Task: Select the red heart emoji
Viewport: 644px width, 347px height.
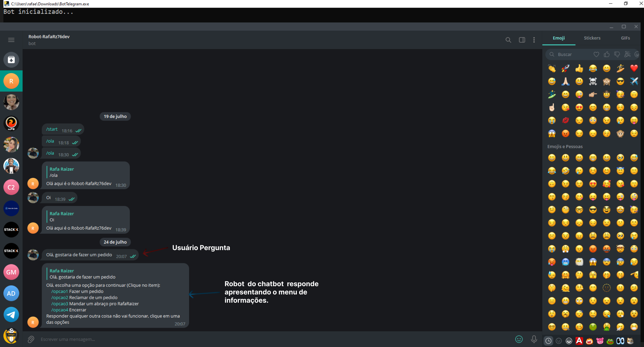Action: (634, 68)
